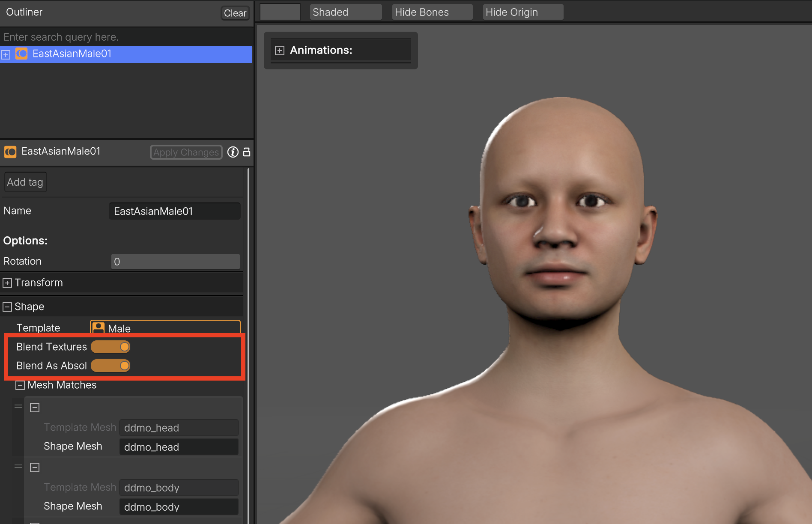Click the info icon beside Apply Changes
This screenshot has height=524, width=812.
pyautogui.click(x=233, y=152)
